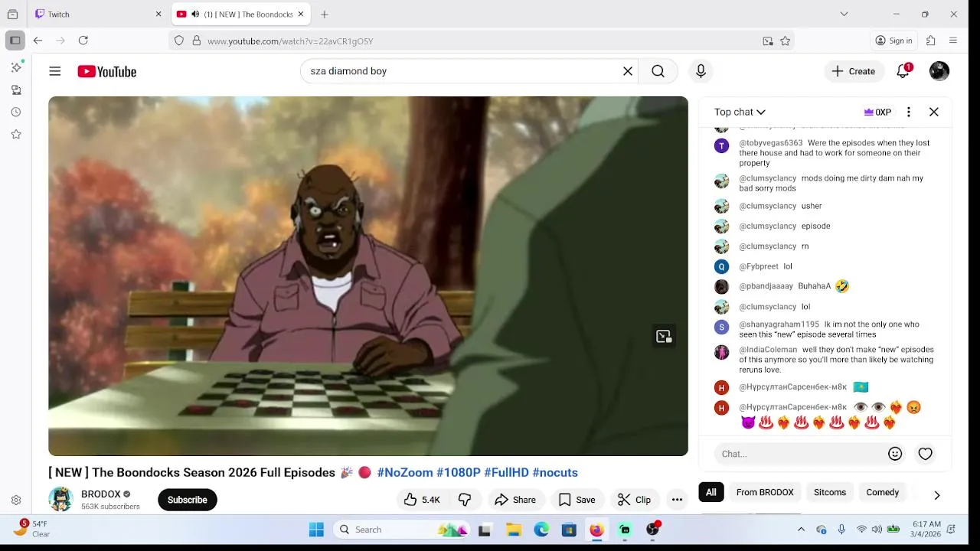Toggle picture-in-picture overlay on video
980x551 pixels.
(x=664, y=336)
